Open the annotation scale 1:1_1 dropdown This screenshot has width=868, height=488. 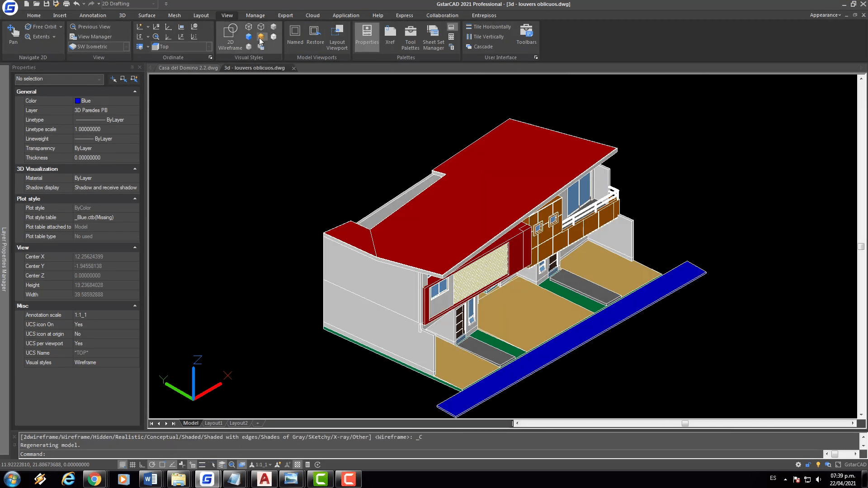pos(270,465)
